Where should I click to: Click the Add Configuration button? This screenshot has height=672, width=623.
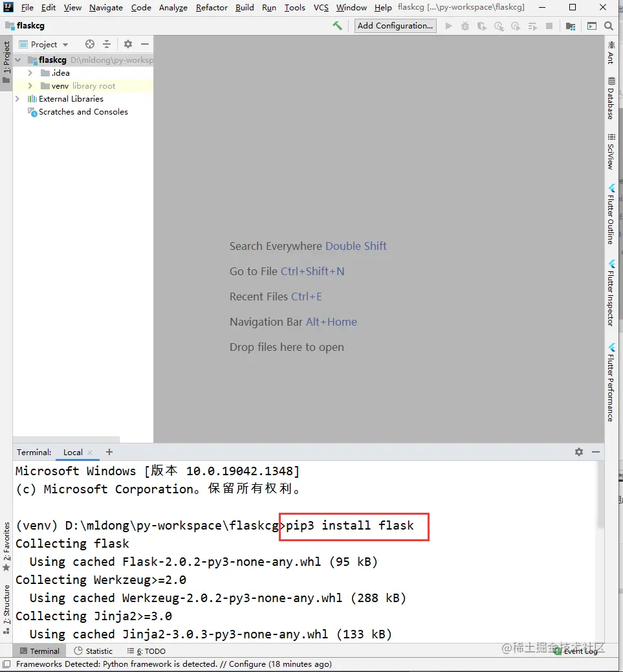coord(395,26)
